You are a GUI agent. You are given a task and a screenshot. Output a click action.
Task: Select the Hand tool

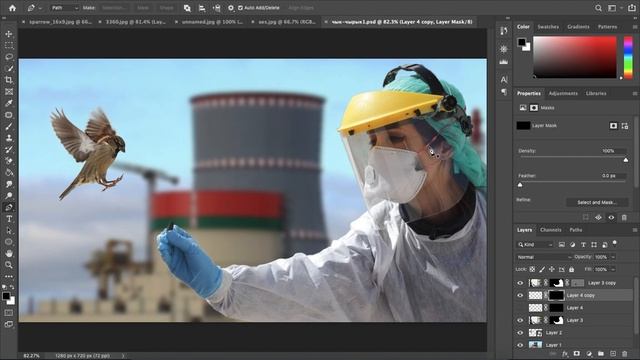pos(9,253)
